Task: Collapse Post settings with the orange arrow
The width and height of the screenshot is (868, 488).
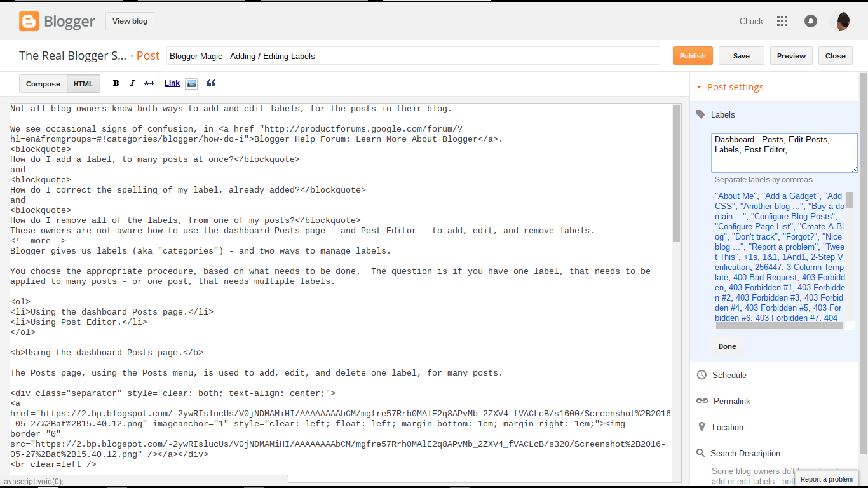Action: point(699,88)
